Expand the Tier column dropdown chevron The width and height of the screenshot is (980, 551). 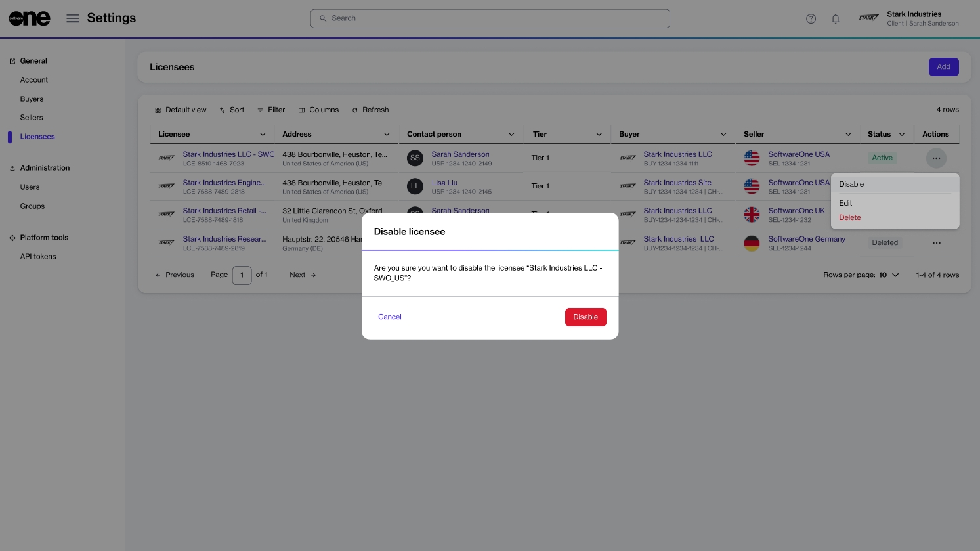pos(599,135)
